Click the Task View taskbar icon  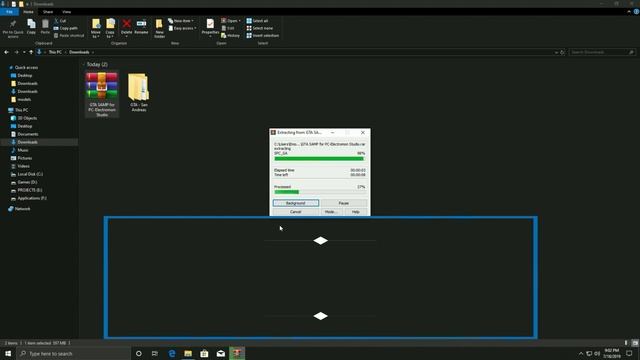tap(155, 353)
